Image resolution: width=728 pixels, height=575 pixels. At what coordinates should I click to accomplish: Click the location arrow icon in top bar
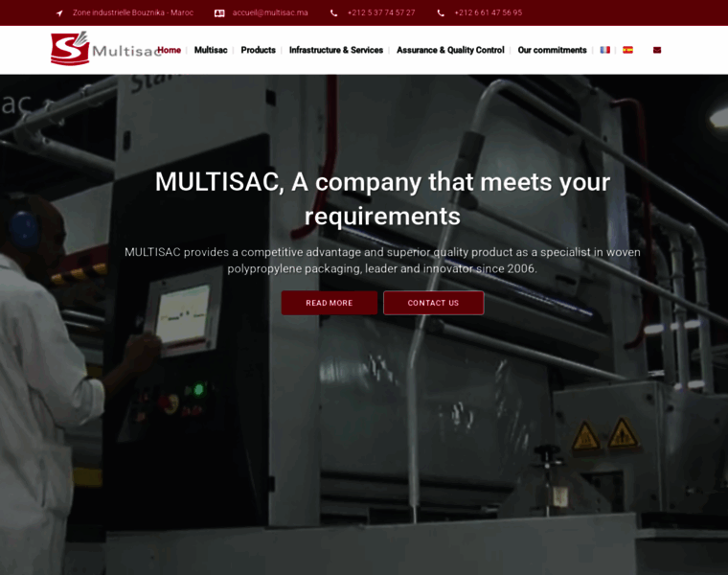(59, 13)
